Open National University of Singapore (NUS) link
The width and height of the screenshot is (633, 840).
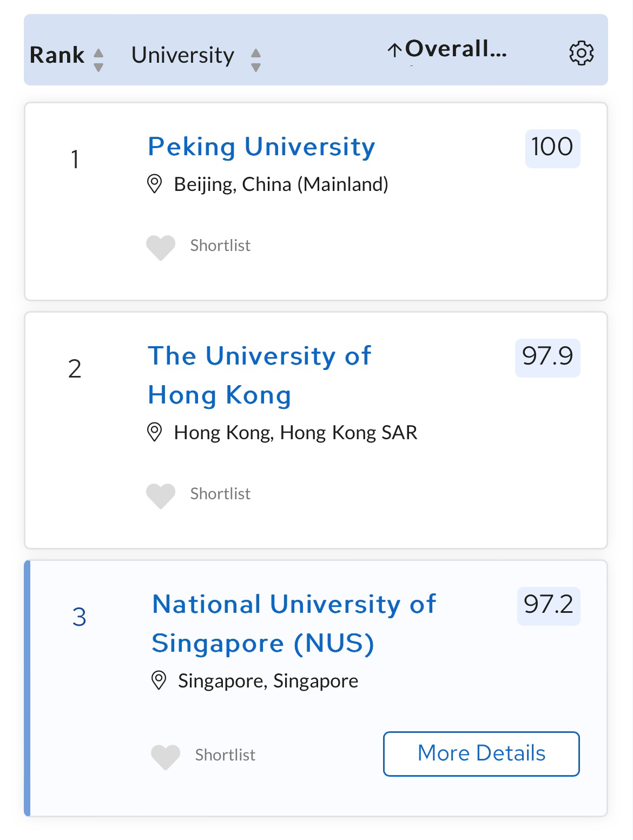click(x=294, y=624)
